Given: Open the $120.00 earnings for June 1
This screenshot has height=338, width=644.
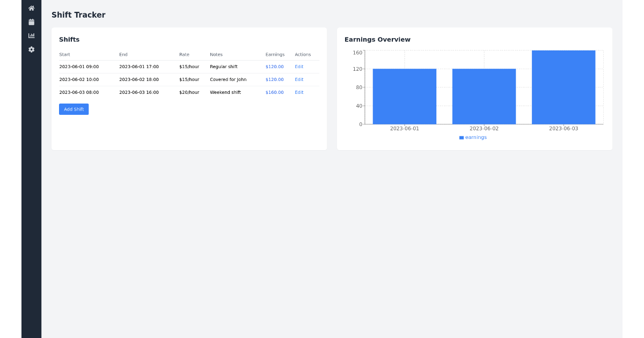Looking at the screenshot, I should point(274,67).
